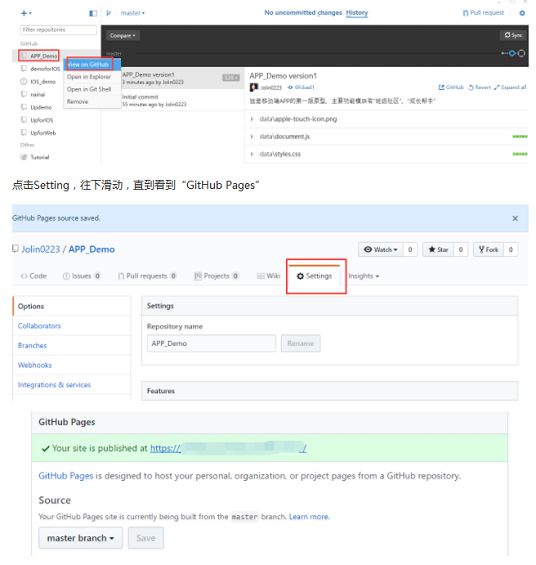
Task: Open the published site https link
Action: (x=228, y=448)
